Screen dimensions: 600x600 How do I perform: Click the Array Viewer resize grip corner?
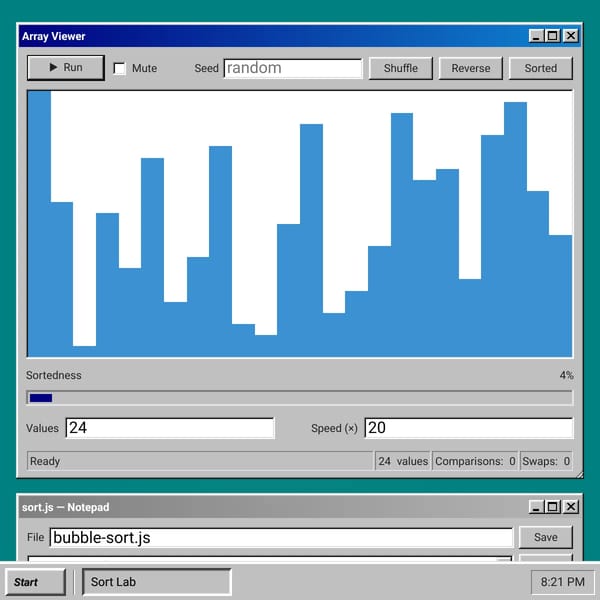pos(579,474)
